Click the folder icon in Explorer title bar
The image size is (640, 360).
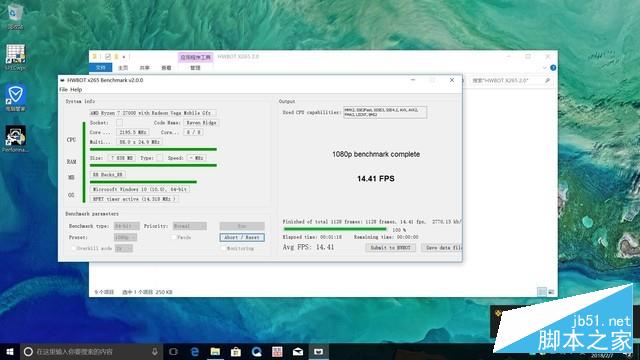point(95,57)
